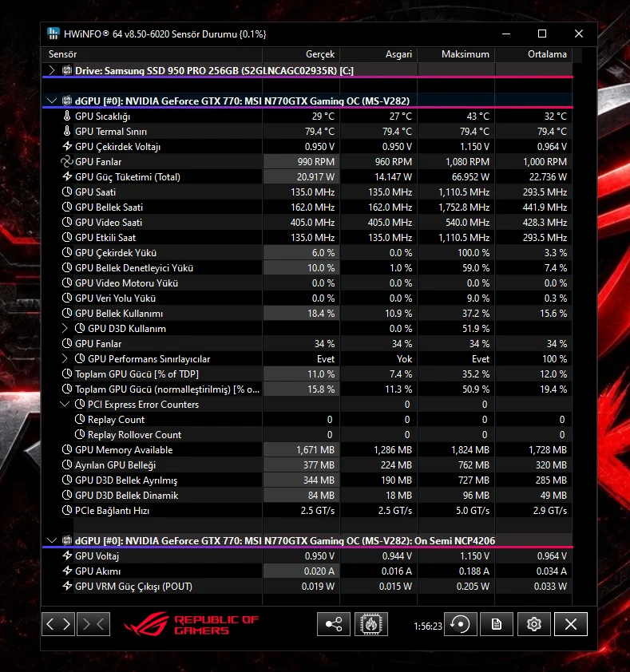Click the 1,752.8 MHz maximum memory clock
The image size is (630, 672).
click(x=464, y=207)
